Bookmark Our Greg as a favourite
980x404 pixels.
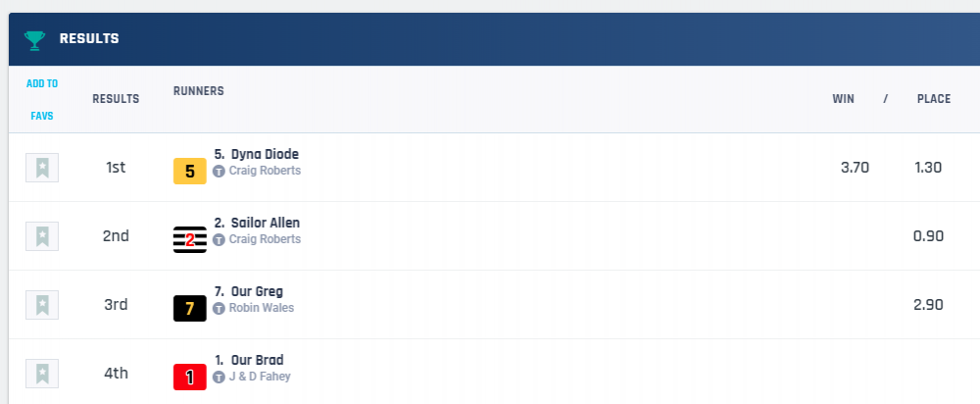point(42,305)
